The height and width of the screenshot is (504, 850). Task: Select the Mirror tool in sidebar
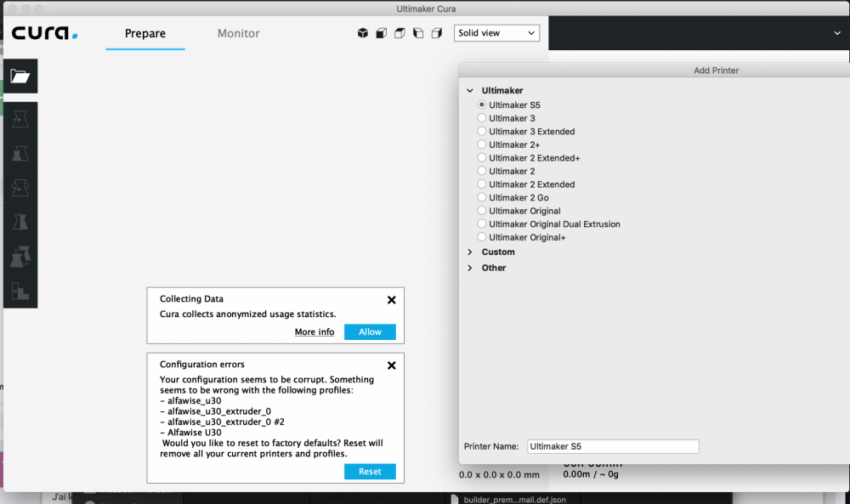click(x=20, y=222)
